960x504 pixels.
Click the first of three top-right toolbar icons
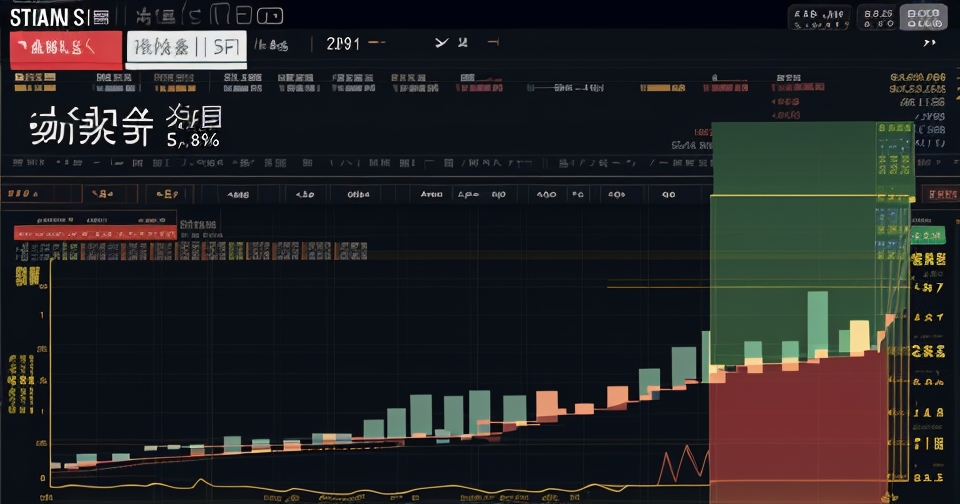point(818,17)
